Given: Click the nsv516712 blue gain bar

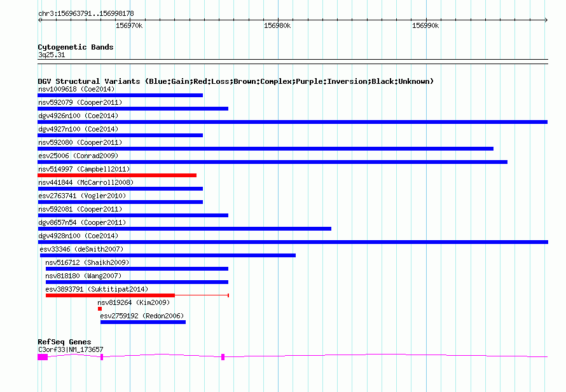Looking at the screenshot, I should [137, 269].
